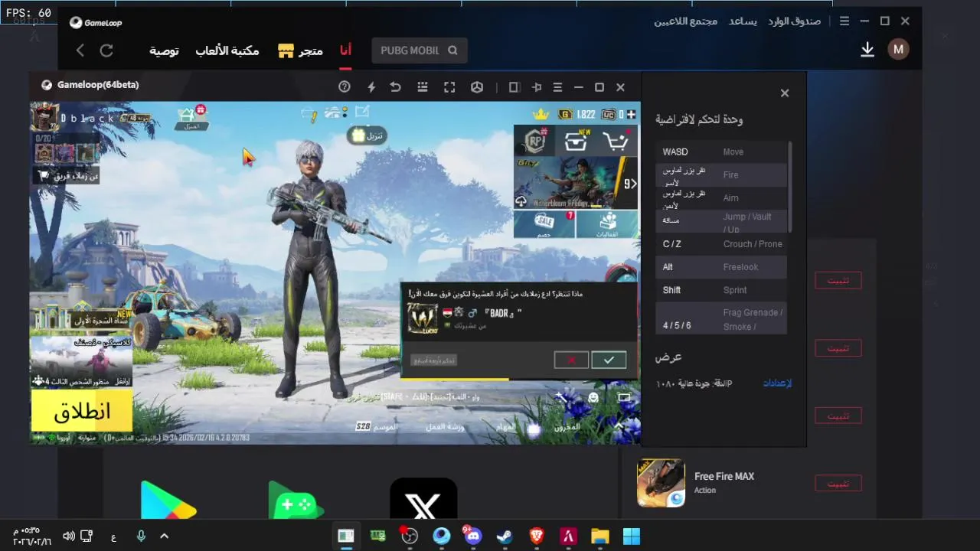This screenshot has width=980, height=551.
Task: Open the SALE discount tile
Action: (x=544, y=224)
